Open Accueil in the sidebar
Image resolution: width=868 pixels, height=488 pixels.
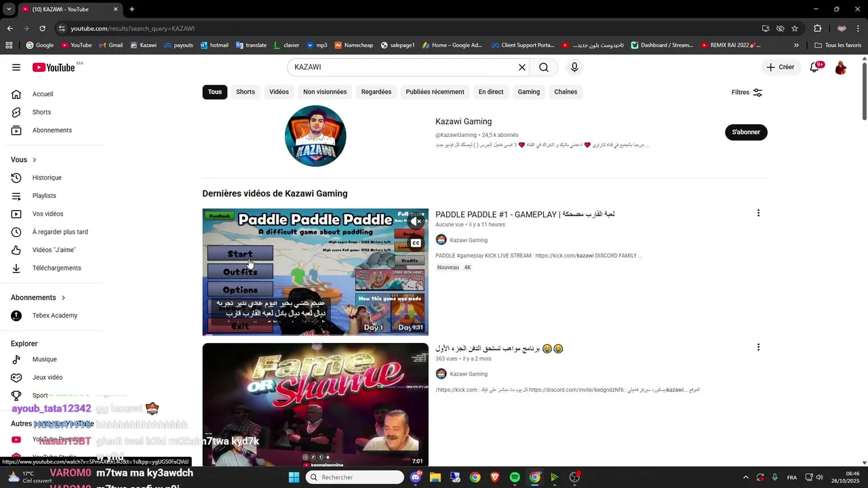[43, 94]
